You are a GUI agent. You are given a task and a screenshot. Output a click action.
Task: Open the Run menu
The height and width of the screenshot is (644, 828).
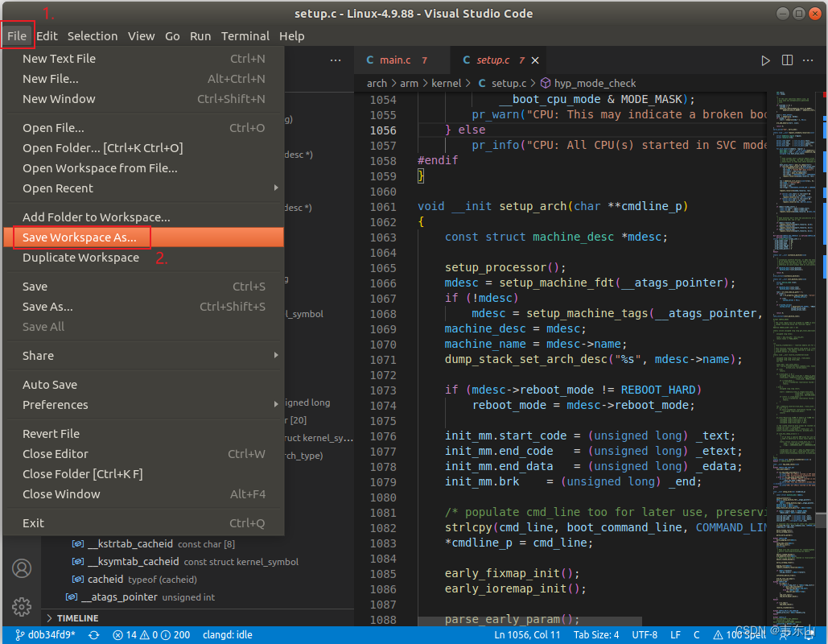[x=200, y=36]
